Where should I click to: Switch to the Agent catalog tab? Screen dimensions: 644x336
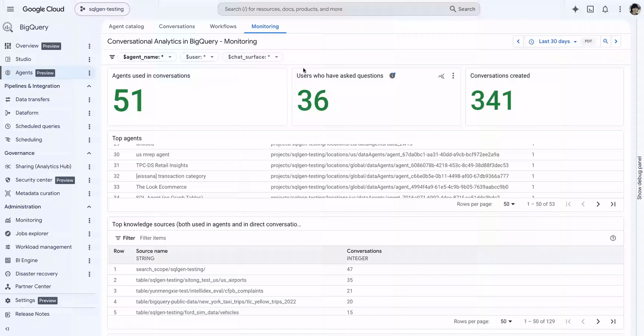(x=126, y=26)
